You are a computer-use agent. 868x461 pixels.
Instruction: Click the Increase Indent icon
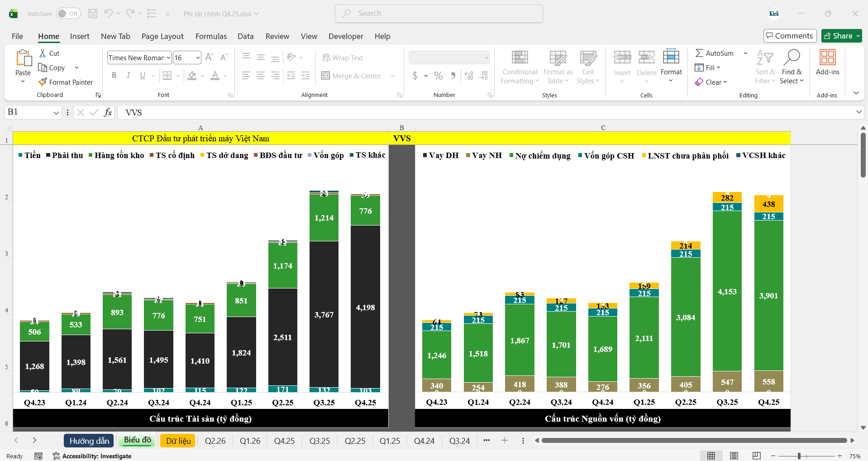point(305,76)
